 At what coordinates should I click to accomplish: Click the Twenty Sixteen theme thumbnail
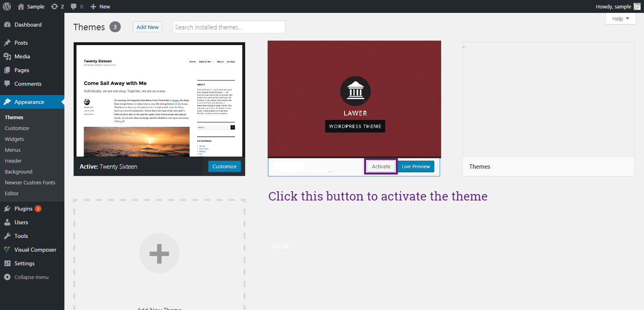point(159,100)
